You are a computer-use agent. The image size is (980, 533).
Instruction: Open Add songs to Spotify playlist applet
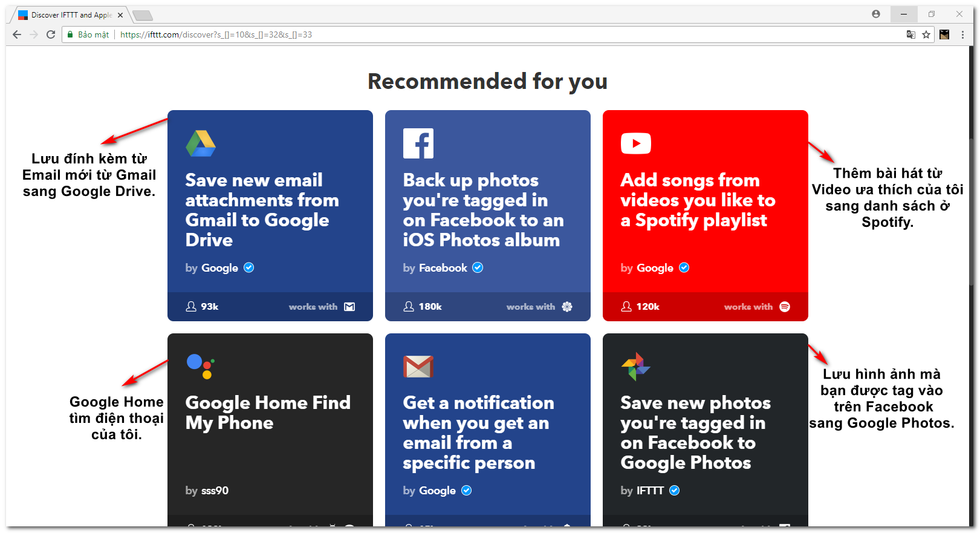click(x=706, y=215)
